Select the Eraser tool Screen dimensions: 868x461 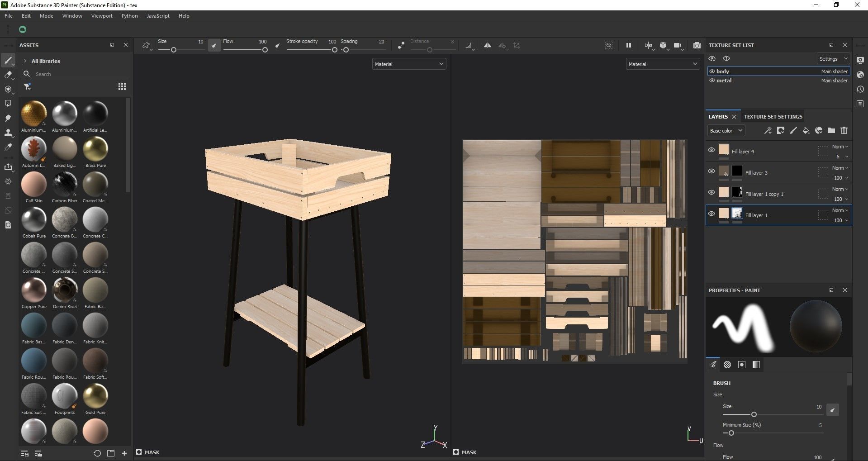click(8, 75)
